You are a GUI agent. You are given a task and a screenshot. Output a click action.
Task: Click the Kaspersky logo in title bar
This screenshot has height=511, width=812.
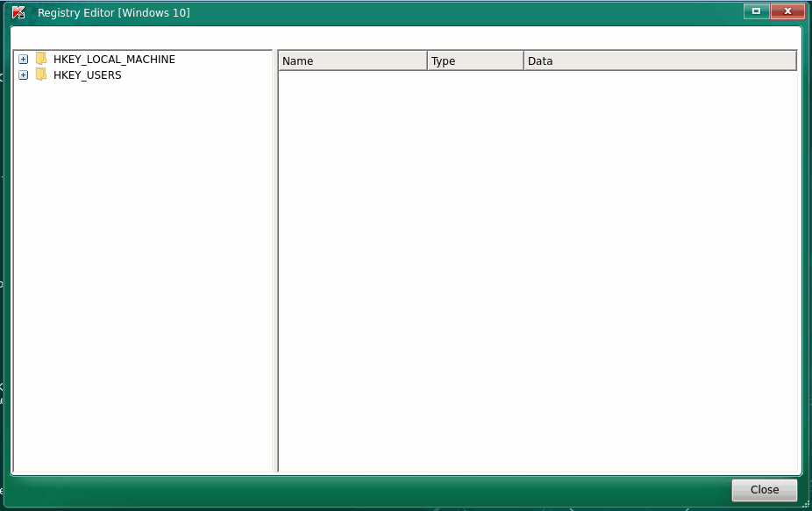pos(18,12)
